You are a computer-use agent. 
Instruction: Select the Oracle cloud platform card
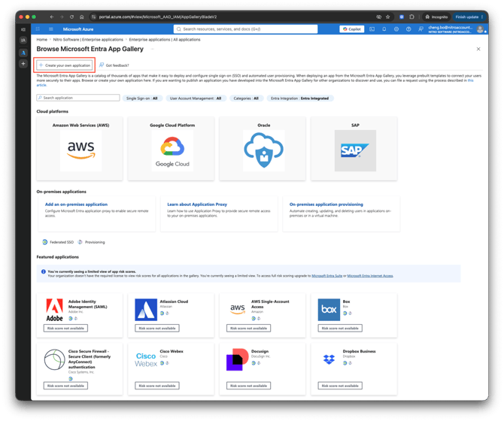(263, 148)
